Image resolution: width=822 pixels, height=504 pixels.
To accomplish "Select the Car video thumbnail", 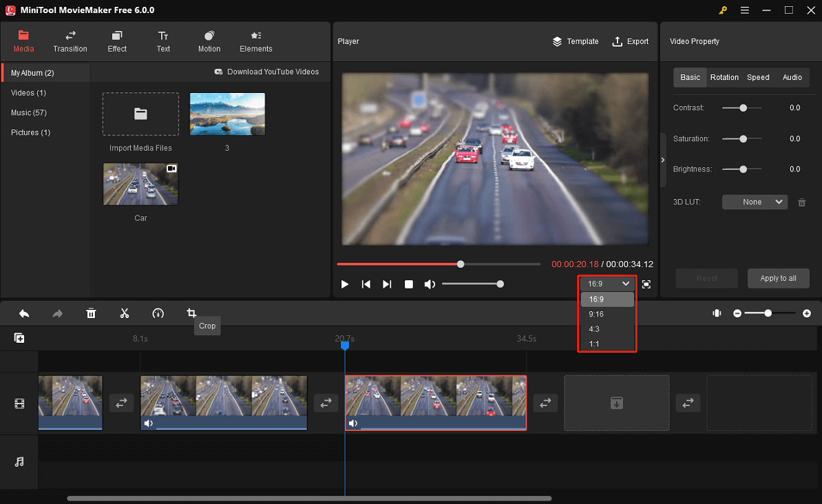I will (140, 184).
